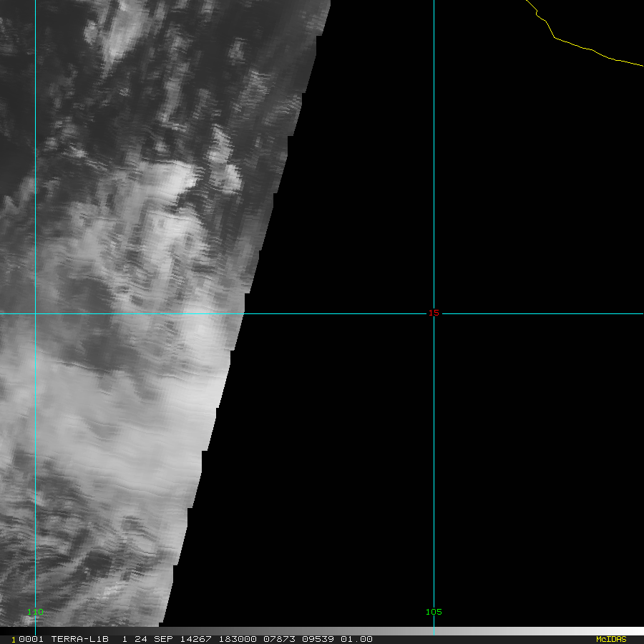Click the TERRA-L1B text in status bar
Screen dimensions: 644x644
coord(79,639)
